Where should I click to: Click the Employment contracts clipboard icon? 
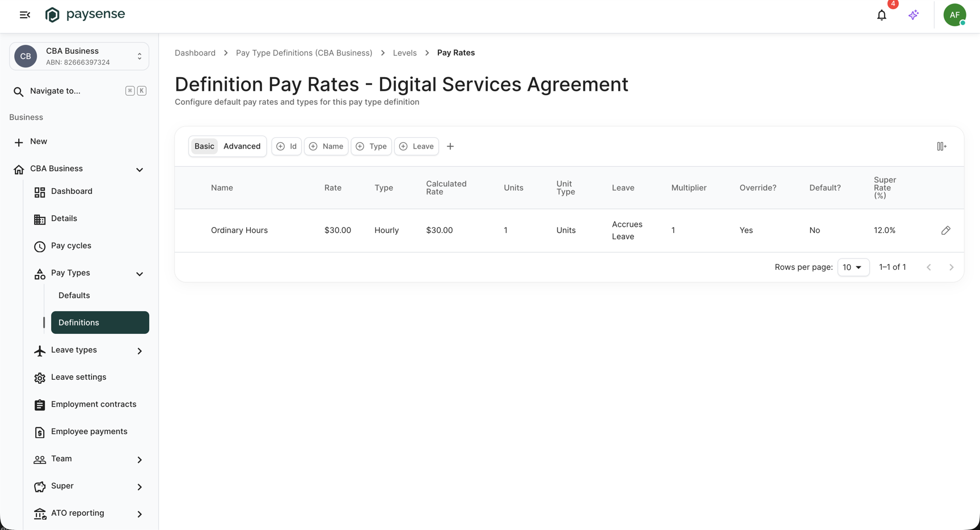pos(40,405)
